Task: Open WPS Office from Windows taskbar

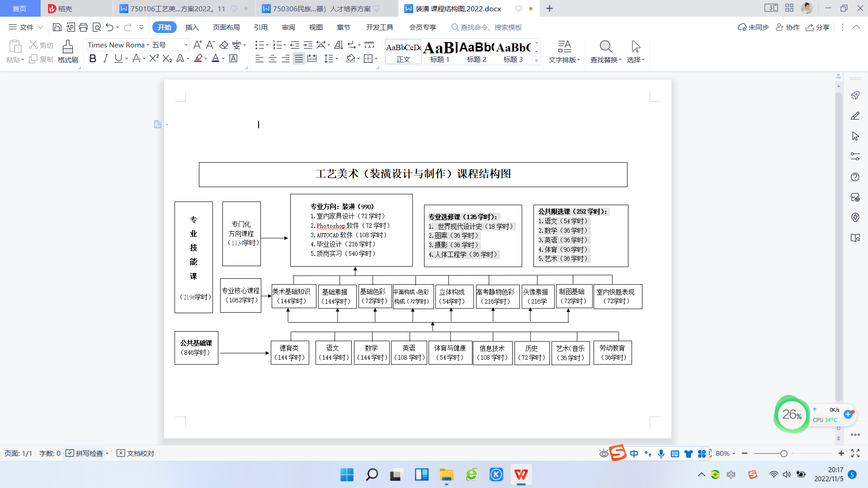Action: tap(521, 474)
